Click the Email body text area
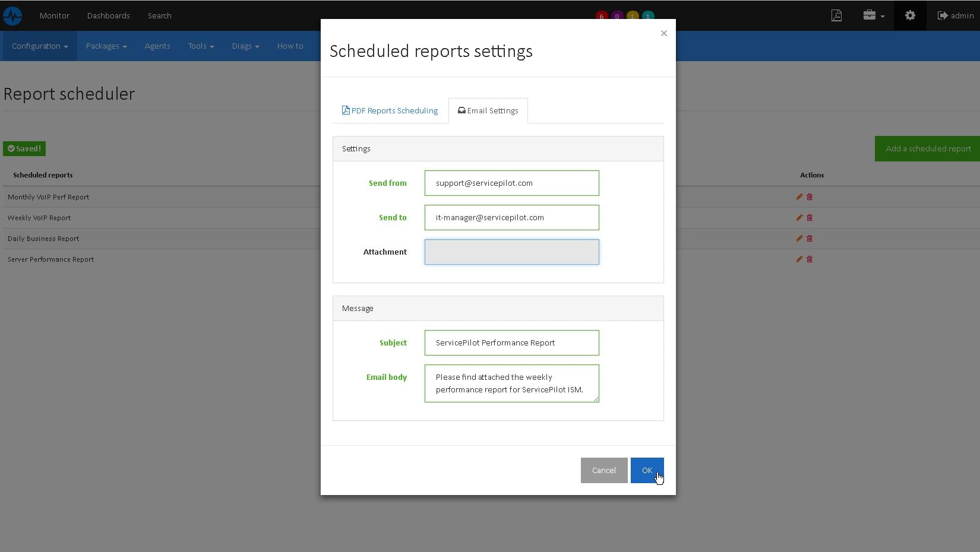 (x=512, y=383)
